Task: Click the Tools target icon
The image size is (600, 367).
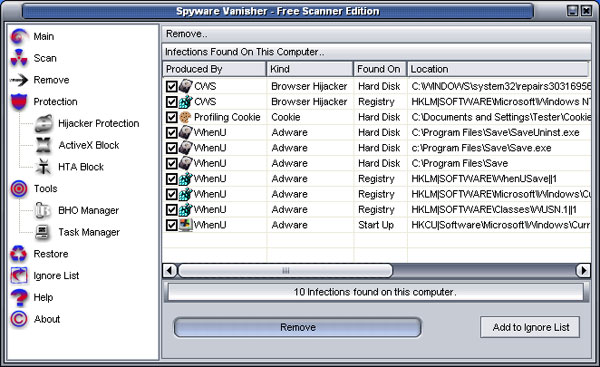Action: click(19, 189)
